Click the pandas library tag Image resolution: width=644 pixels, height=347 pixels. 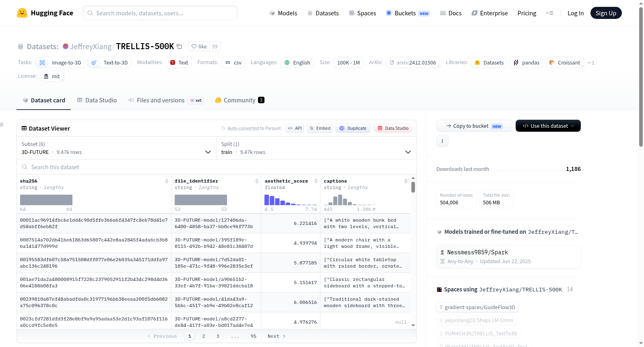click(x=526, y=62)
